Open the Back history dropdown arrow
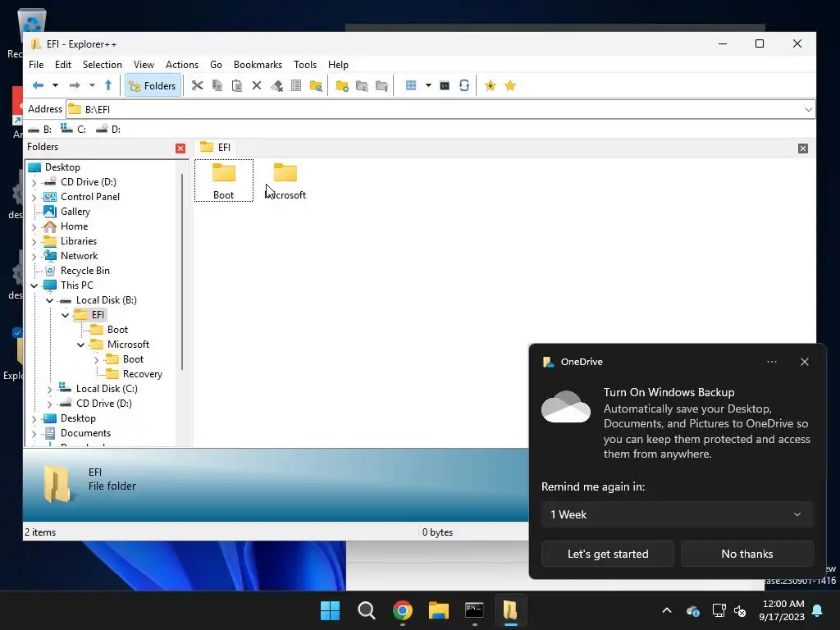 [55, 85]
